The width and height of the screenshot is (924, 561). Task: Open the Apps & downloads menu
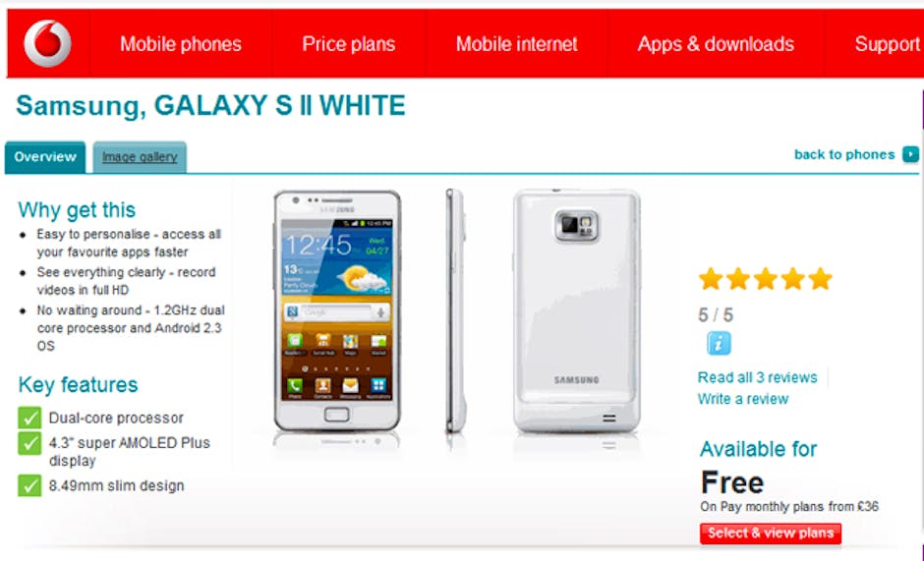[x=716, y=43]
